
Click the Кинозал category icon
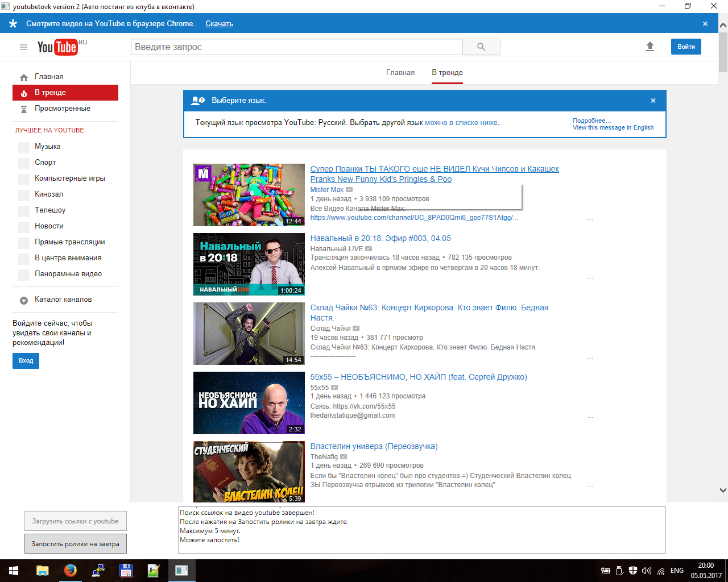(24, 195)
